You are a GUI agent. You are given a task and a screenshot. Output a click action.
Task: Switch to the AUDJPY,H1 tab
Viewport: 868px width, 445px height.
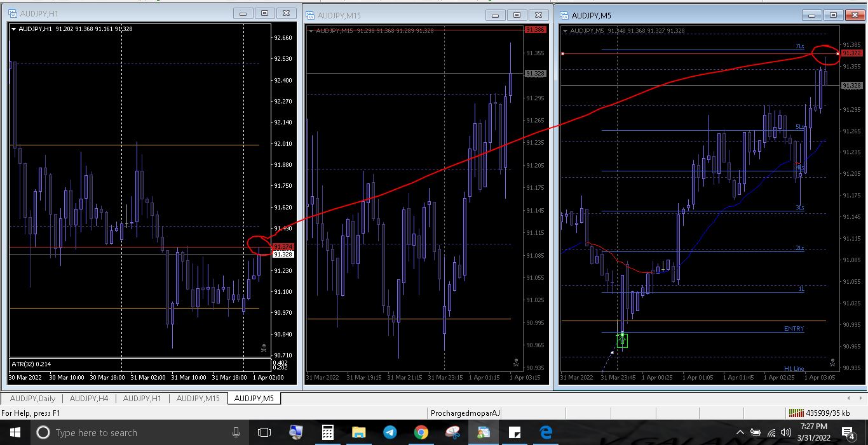(x=142, y=399)
